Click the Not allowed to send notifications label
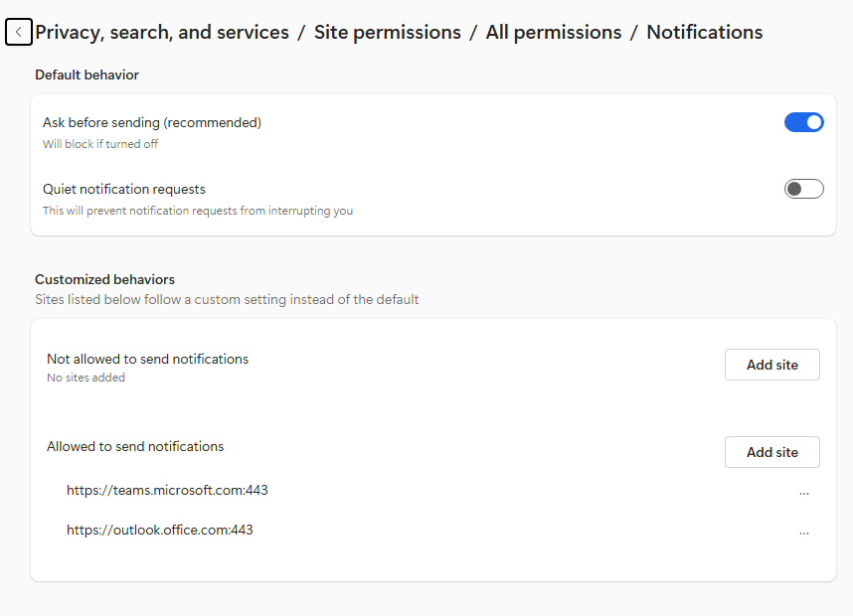 147,359
